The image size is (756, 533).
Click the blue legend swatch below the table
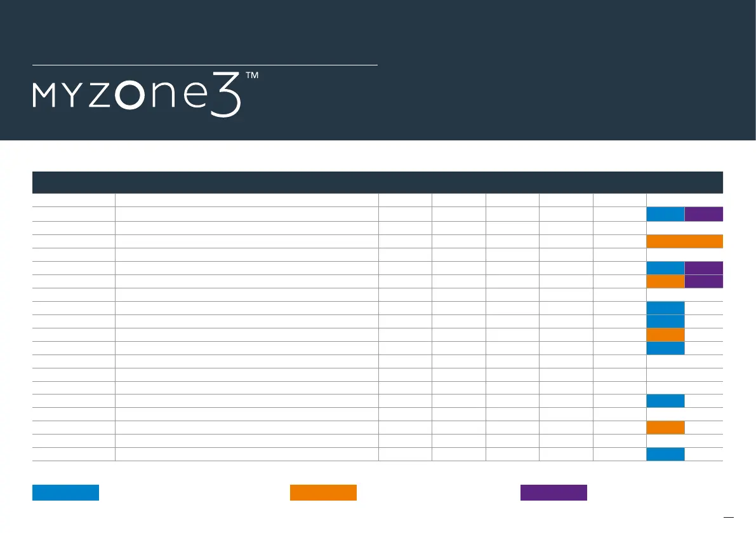coord(65,492)
